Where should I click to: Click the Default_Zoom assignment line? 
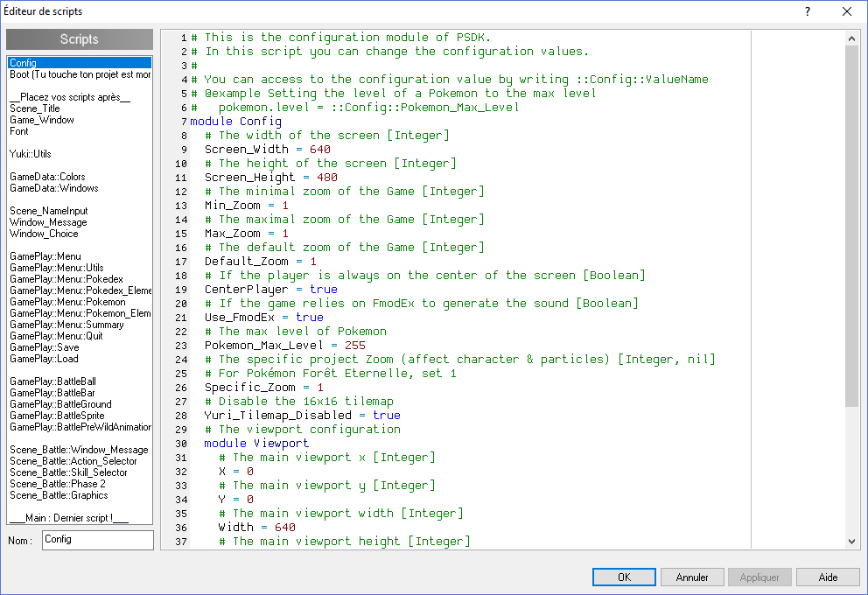point(261,262)
